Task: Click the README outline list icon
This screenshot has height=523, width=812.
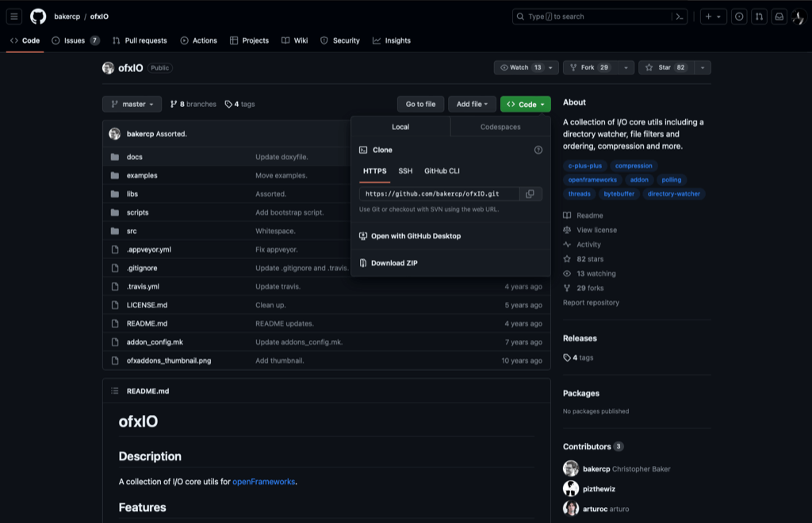Action: pos(114,391)
